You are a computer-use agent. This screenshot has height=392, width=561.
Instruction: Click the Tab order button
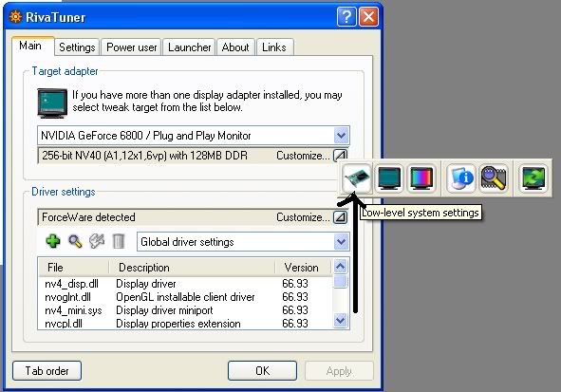point(47,370)
